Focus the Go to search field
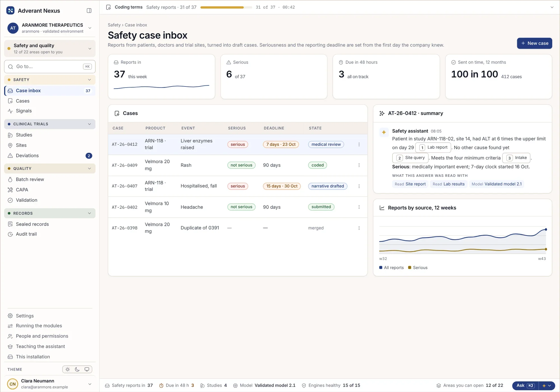Screen dimensions: 560x392 click(x=50, y=67)
